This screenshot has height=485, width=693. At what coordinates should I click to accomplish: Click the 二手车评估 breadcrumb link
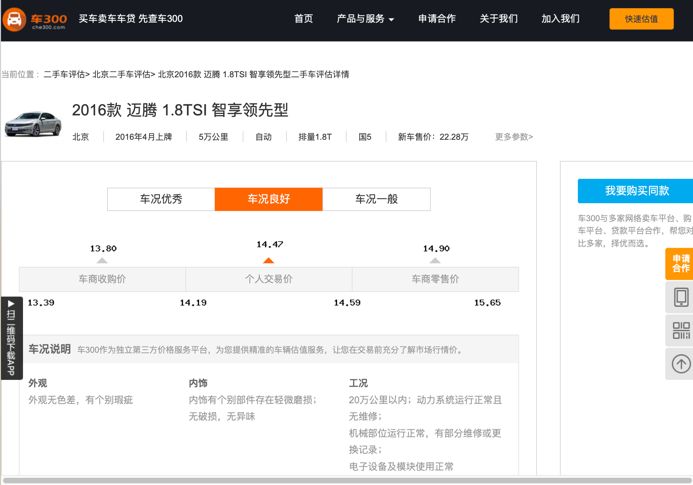(x=66, y=74)
